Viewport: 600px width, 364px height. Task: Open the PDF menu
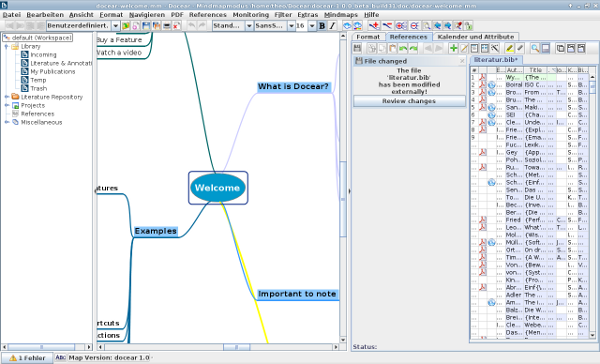pyautogui.click(x=177, y=15)
